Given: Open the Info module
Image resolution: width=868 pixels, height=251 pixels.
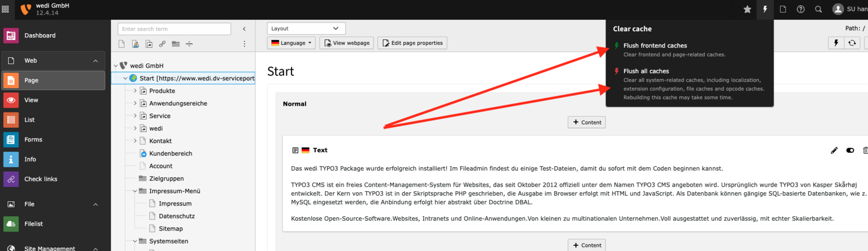Looking at the screenshot, I should pos(54,159).
